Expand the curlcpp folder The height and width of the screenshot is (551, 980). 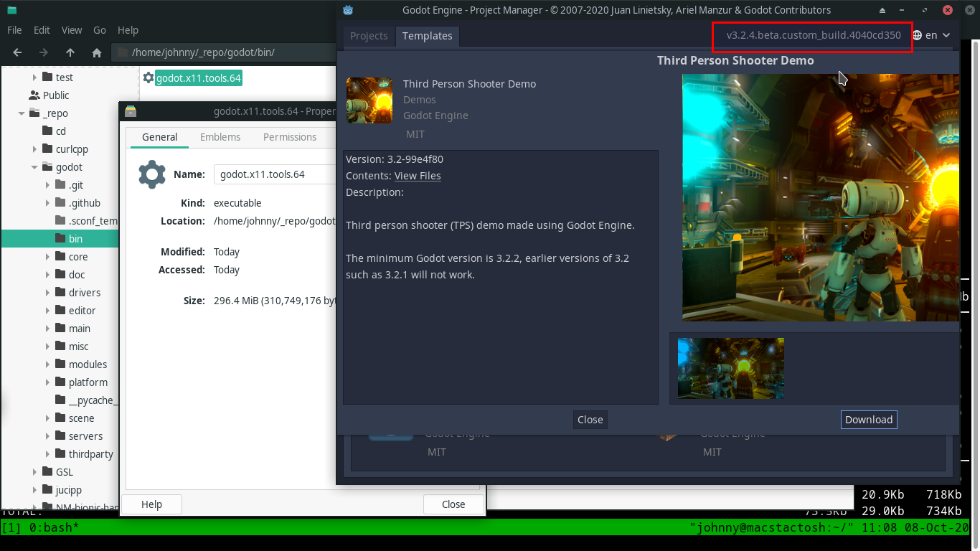(x=34, y=149)
